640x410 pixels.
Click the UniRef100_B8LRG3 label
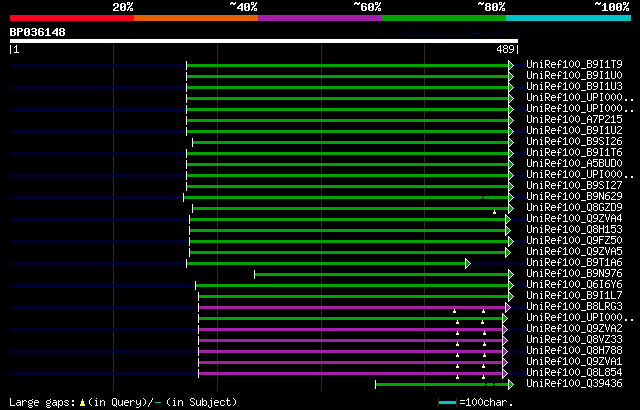[x=574, y=307]
